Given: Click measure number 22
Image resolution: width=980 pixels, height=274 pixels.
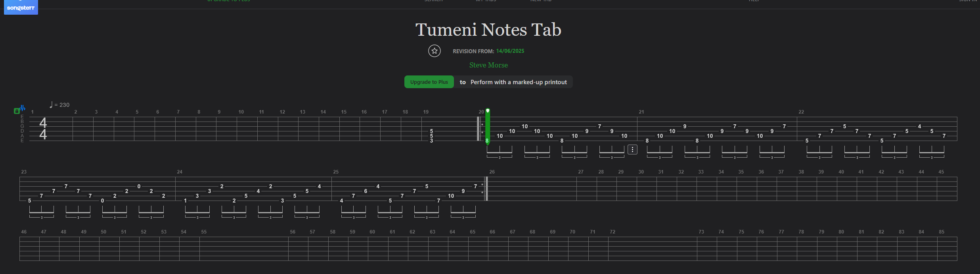Looking at the screenshot, I should [801, 112].
